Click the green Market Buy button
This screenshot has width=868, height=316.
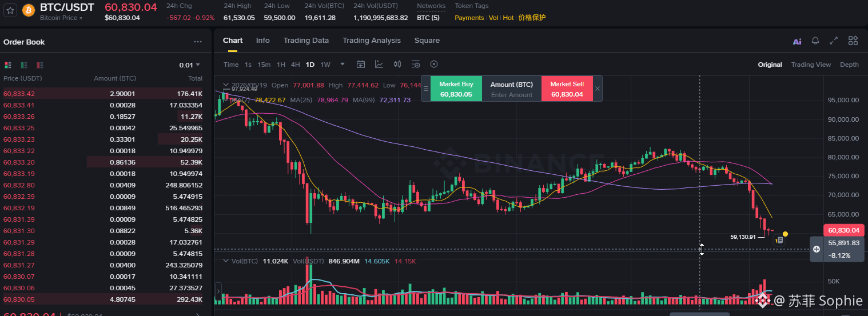point(456,89)
